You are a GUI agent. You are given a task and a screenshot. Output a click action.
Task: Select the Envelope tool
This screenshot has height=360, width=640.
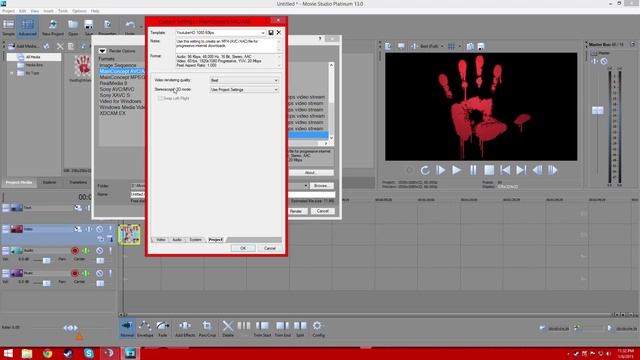pos(145,329)
